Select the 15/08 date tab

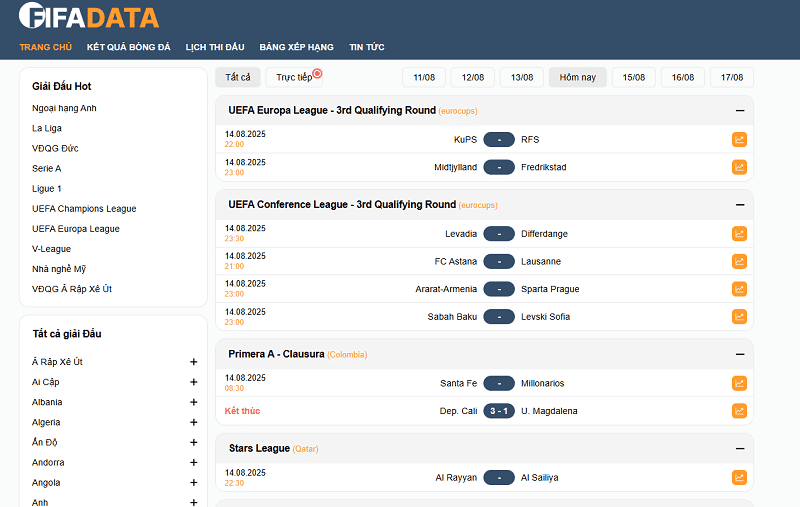(x=634, y=77)
